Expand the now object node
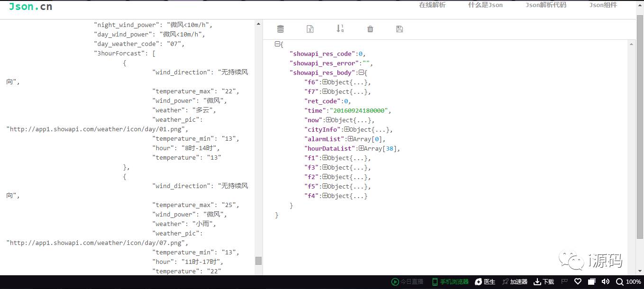Image resolution: width=644 pixels, height=289 pixels. pos(328,120)
